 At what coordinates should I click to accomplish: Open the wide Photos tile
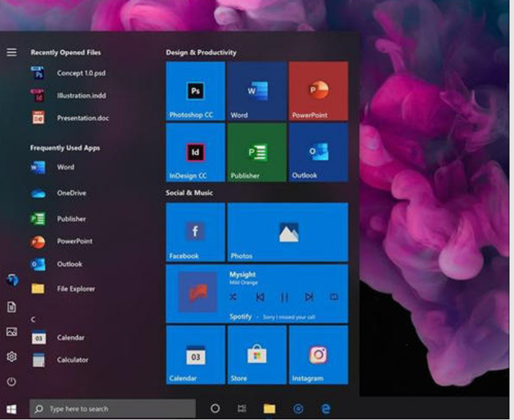tap(288, 232)
